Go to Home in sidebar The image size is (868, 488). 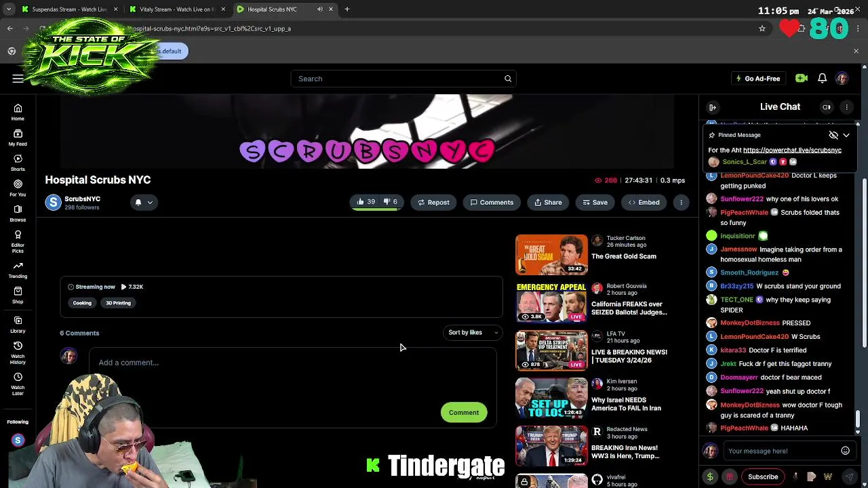click(x=18, y=112)
